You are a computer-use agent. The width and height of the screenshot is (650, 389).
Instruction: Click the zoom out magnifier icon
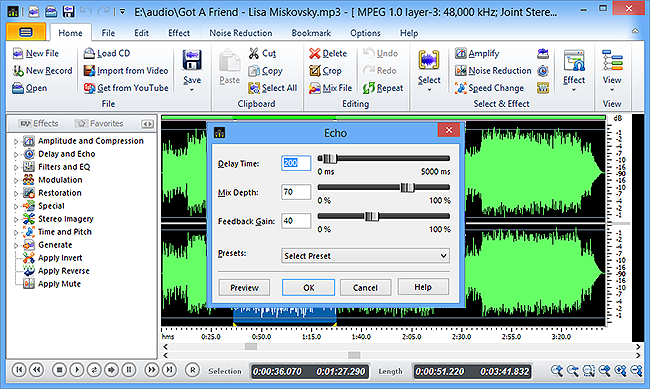[x=572, y=371]
